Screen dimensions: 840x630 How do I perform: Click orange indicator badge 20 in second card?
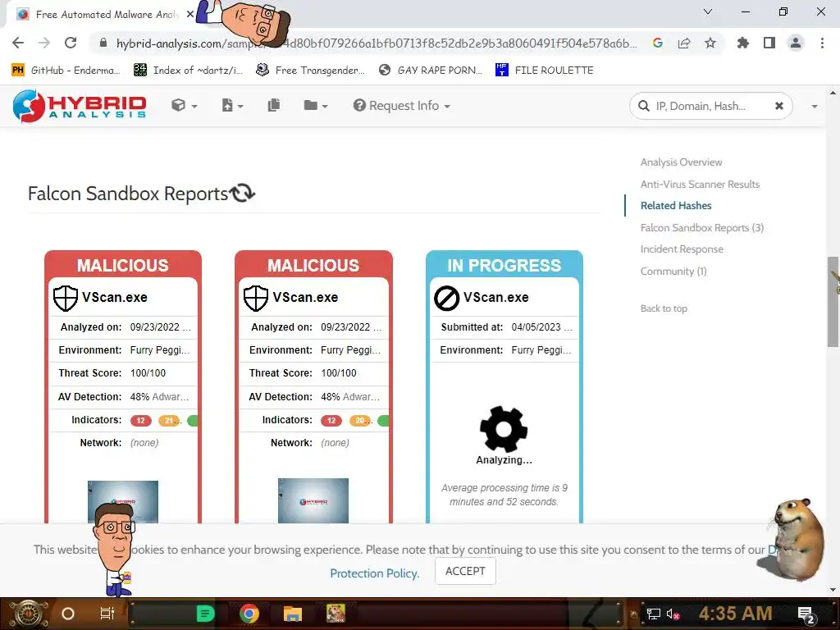361,421
